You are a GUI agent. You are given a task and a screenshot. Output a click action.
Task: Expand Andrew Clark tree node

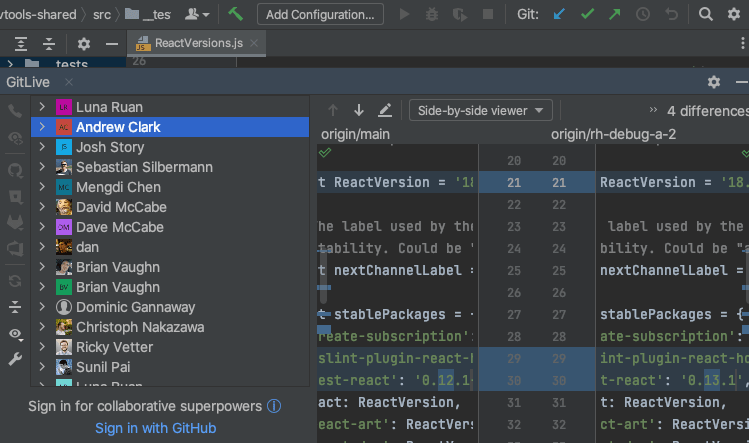[42, 127]
